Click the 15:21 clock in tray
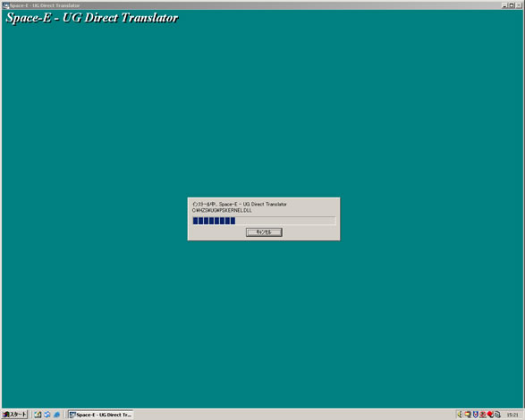 point(512,415)
